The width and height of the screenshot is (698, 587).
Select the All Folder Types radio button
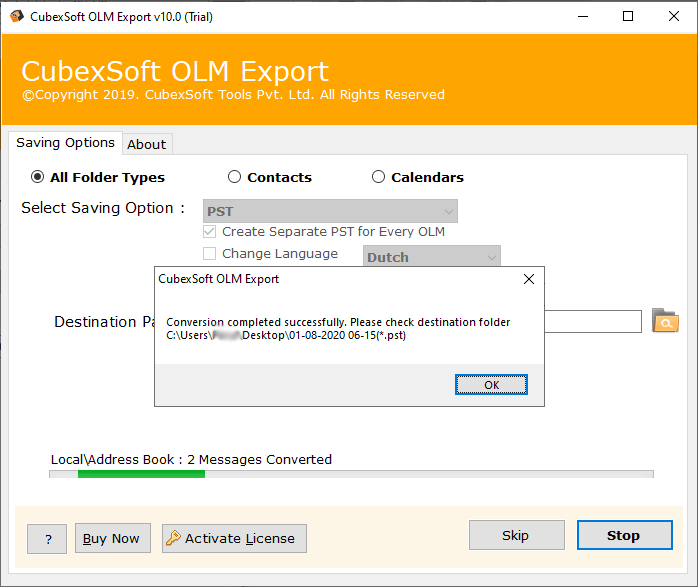point(38,177)
